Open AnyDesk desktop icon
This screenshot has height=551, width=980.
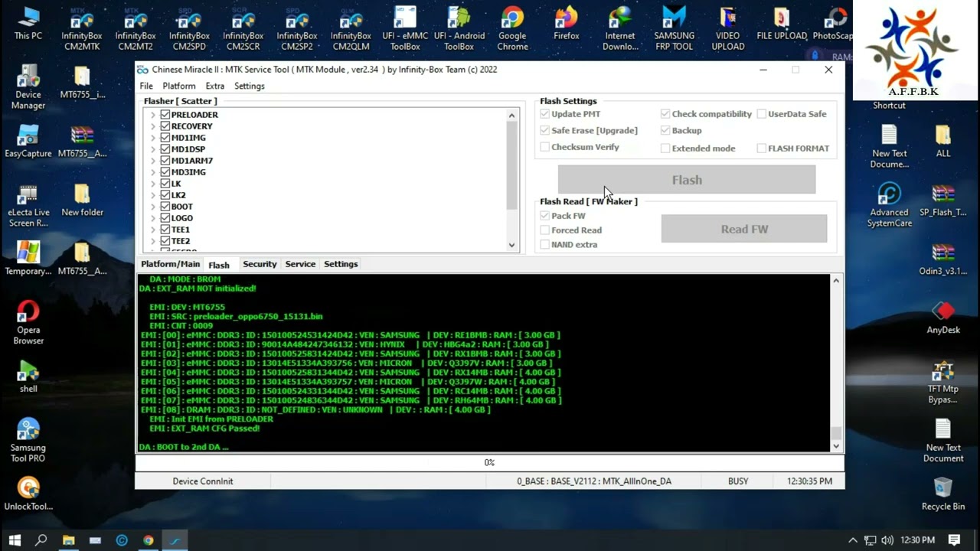tap(943, 318)
